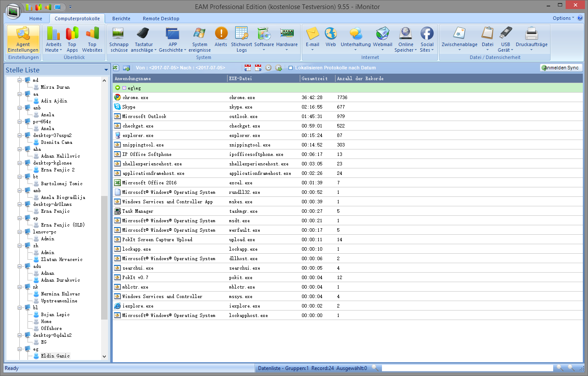588x376 pixels.
Task: Open Stelle Liste panel dropdown arrow
Action: [106, 70]
